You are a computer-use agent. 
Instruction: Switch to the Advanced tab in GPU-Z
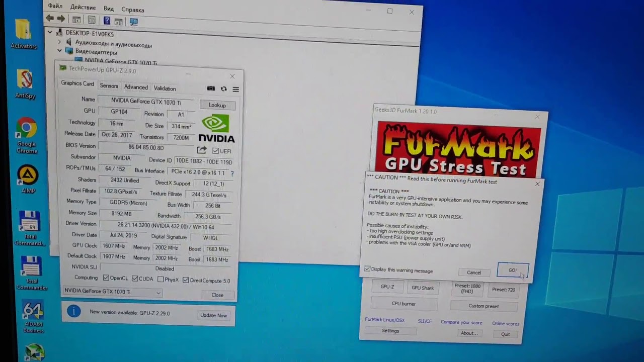[x=136, y=87]
